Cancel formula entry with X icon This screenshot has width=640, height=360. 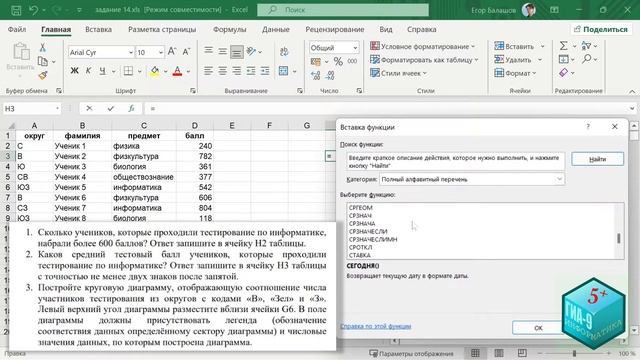[x=89, y=109]
